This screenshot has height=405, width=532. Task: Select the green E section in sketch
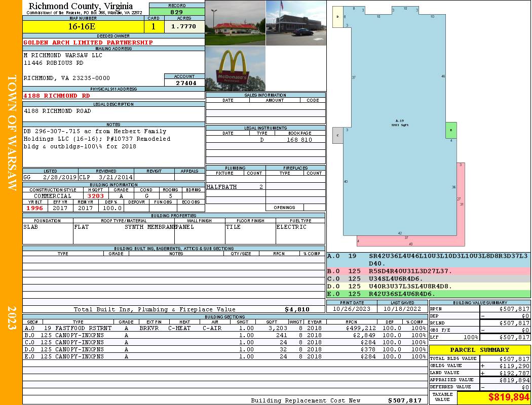coord(451,130)
